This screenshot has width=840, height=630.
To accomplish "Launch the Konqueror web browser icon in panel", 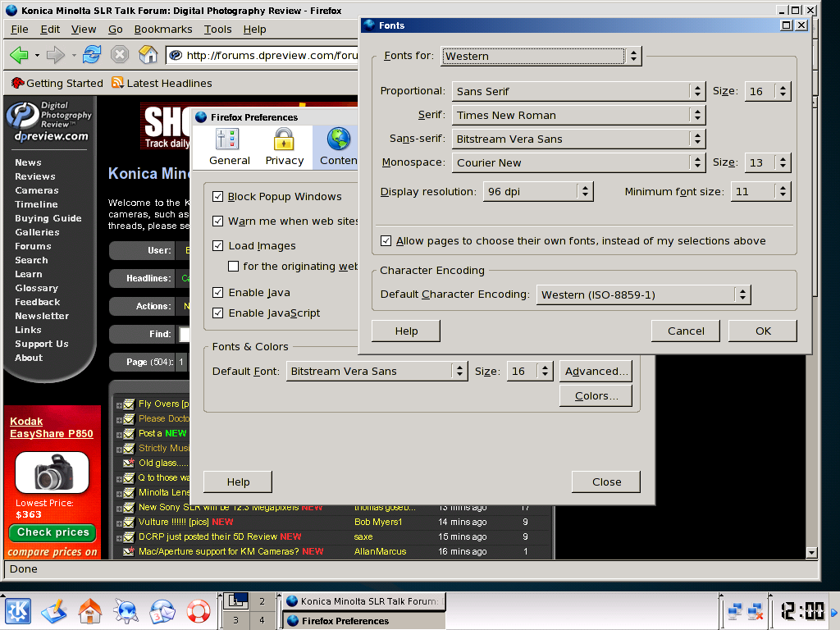I will [x=126, y=611].
